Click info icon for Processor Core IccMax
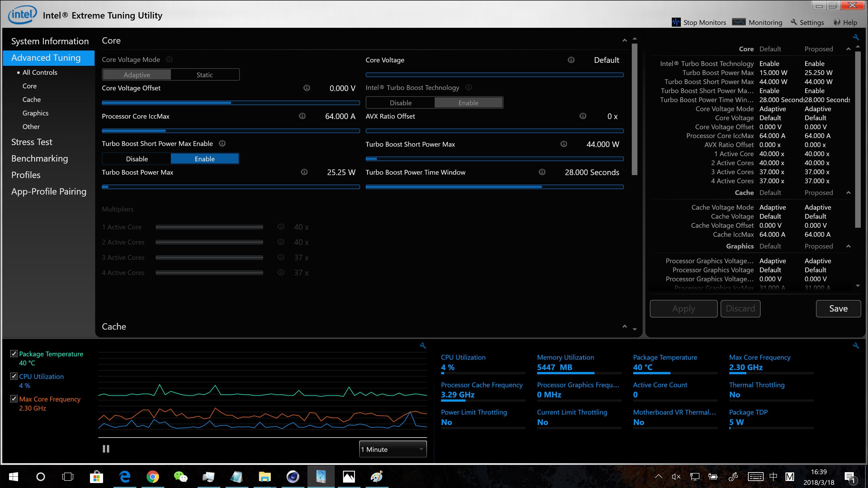 click(302, 116)
